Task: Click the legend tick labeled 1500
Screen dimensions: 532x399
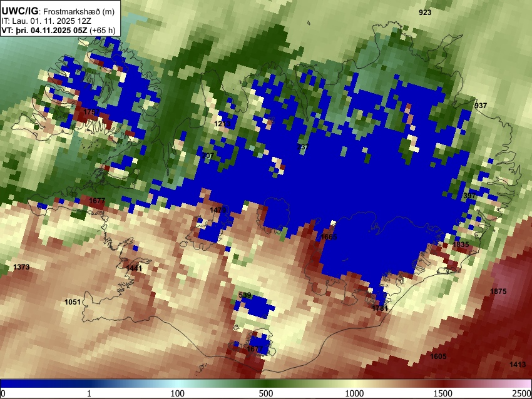Action: [442, 393]
